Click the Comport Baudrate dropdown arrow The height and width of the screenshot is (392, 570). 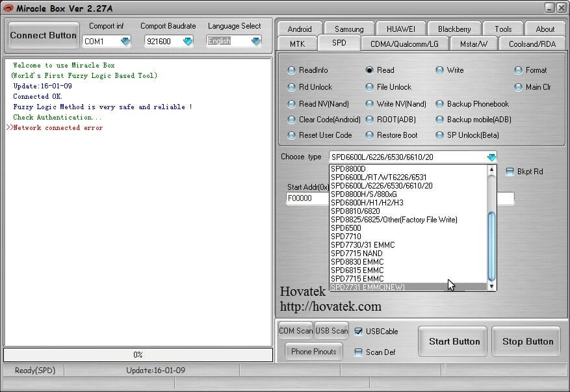(x=188, y=41)
